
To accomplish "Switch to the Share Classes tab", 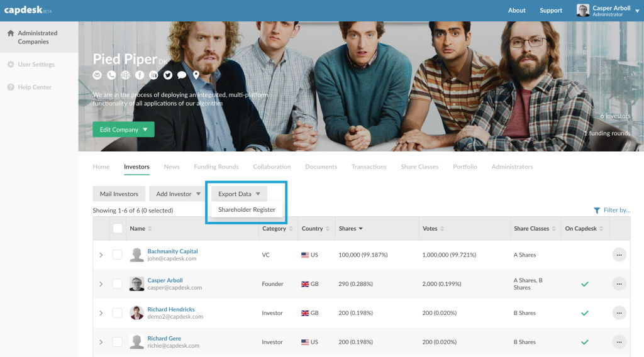I will click(419, 167).
